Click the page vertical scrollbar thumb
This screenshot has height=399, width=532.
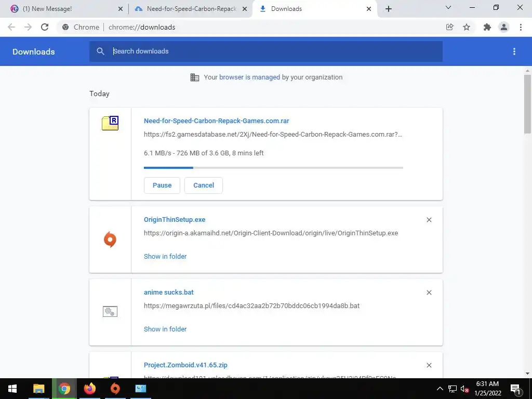click(527, 104)
